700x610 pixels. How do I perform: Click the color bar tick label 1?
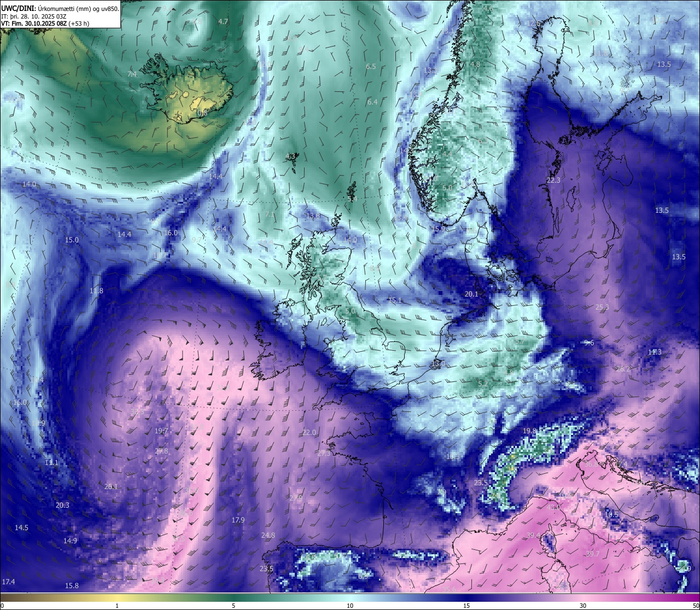pos(117,606)
